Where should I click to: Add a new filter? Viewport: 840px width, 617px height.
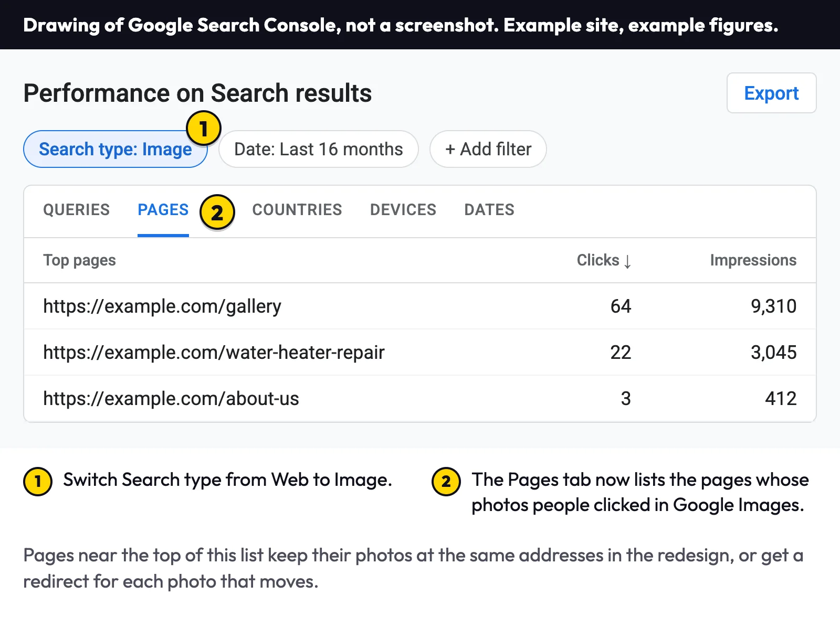pos(488,149)
